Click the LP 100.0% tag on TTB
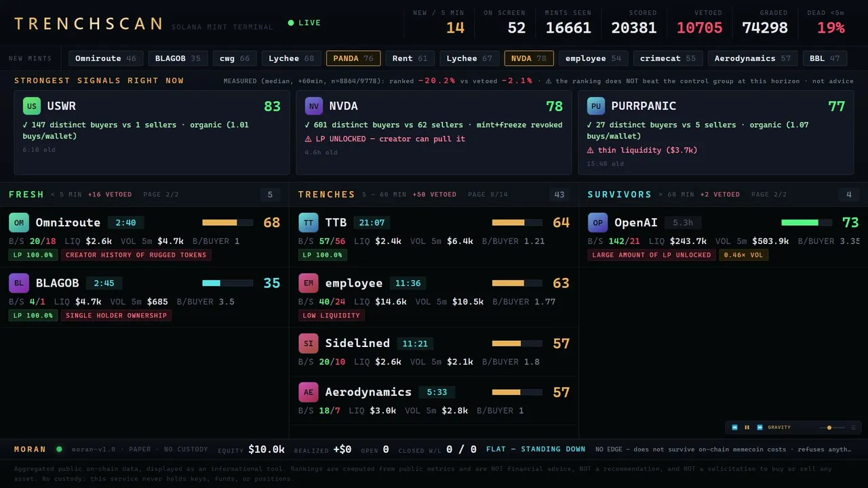Image resolution: width=868 pixels, height=488 pixels. (323, 255)
